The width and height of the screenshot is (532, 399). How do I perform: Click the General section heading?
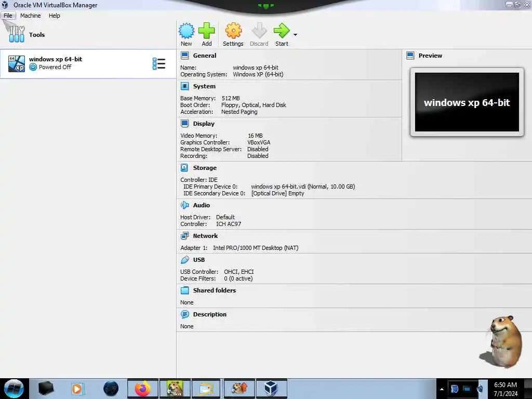pos(205,56)
